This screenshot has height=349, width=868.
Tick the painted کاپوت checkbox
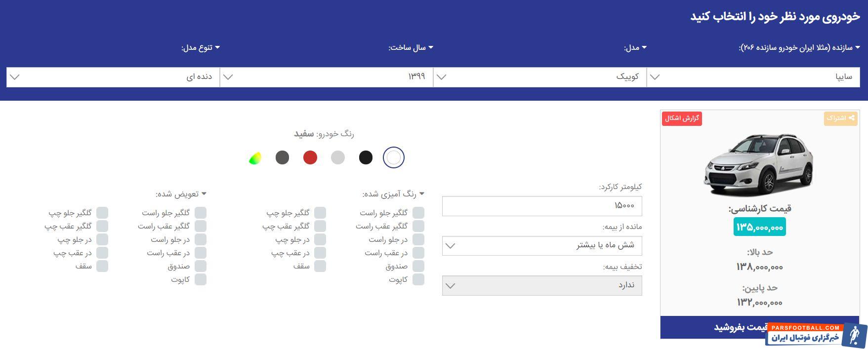418,279
